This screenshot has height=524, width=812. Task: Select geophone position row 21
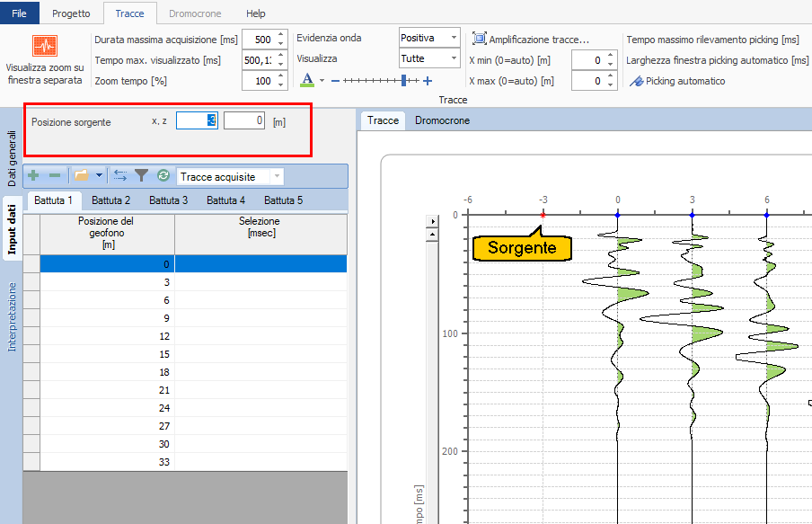pos(107,390)
